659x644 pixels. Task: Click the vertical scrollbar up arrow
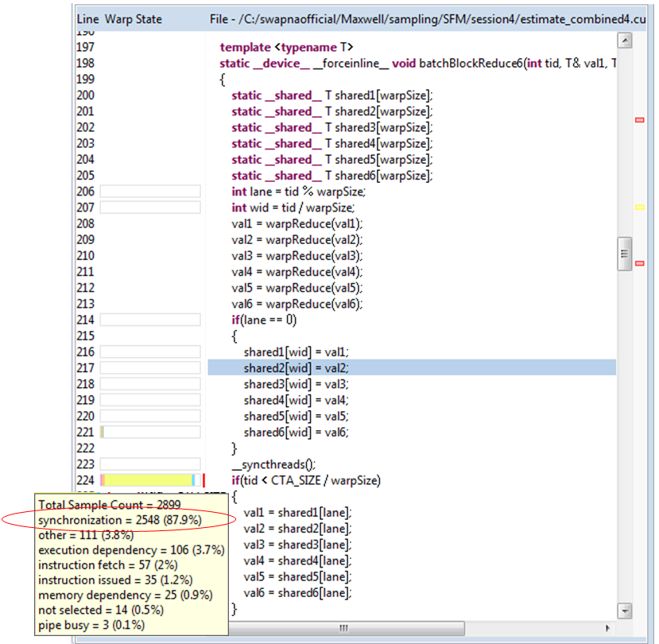coord(625,41)
